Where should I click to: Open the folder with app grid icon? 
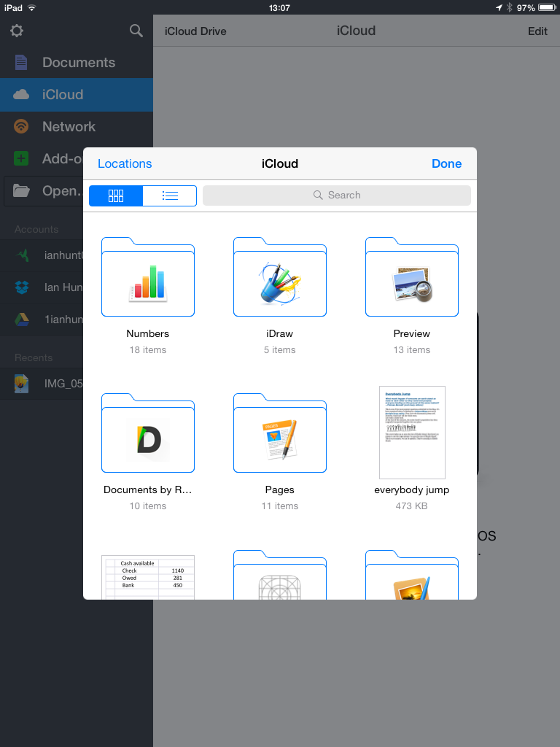pyautogui.click(x=280, y=575)
